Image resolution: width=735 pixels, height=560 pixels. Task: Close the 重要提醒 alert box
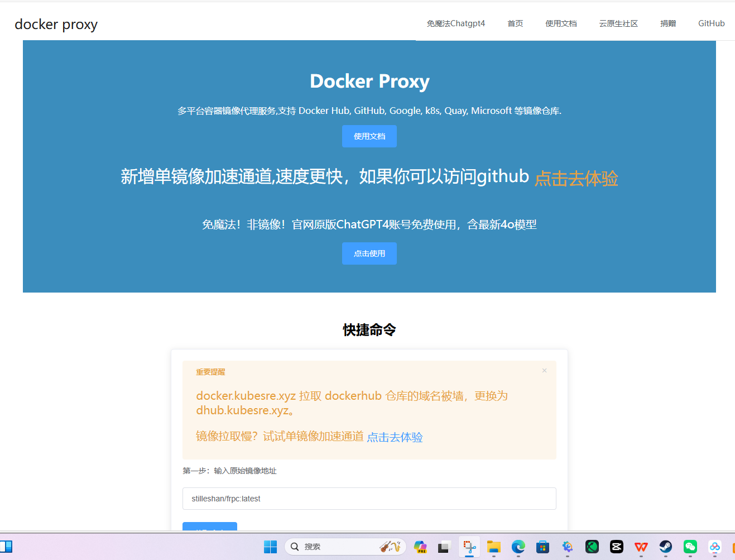click(544, 371)
